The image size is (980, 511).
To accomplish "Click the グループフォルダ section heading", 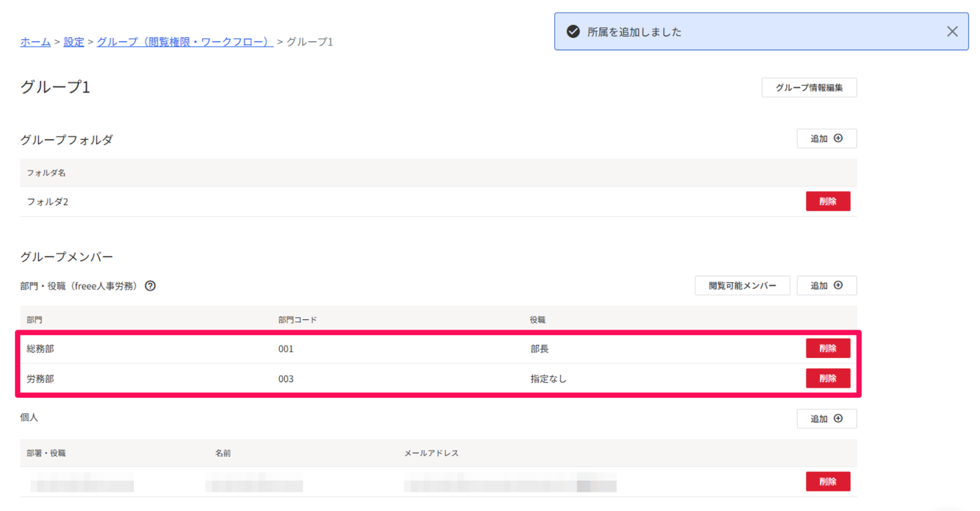I will [x=67, y=140].
